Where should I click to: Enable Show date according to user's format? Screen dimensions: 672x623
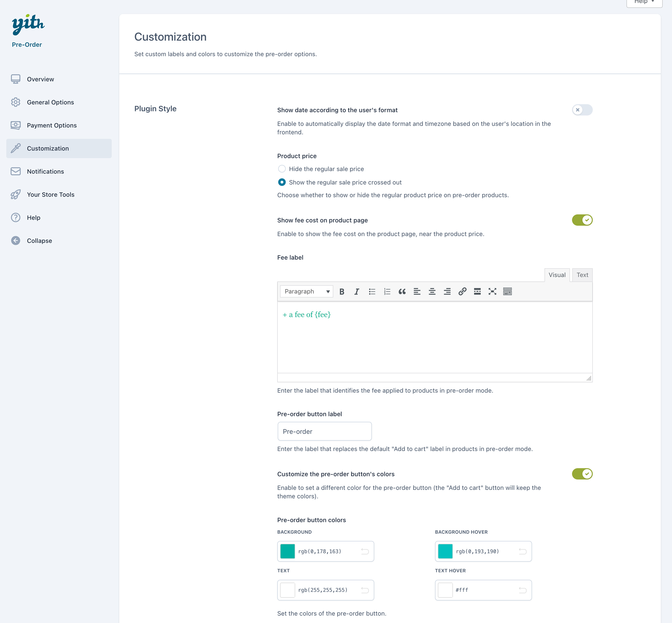click(582, 110)
